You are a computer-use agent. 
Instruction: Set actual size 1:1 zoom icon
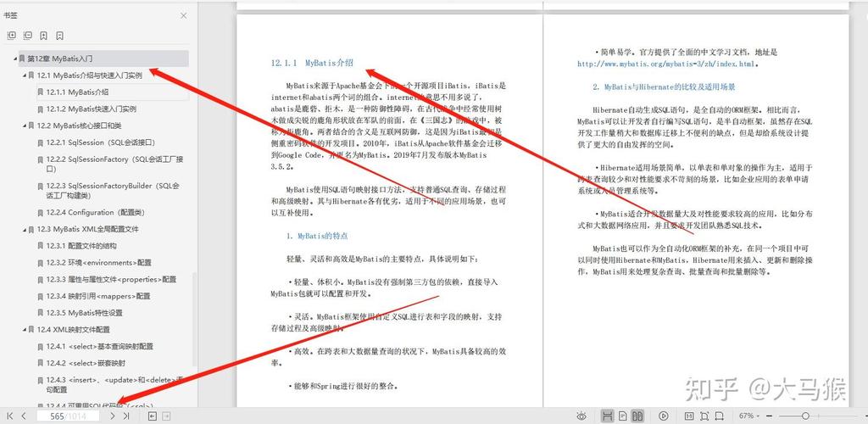click(689, 416)
